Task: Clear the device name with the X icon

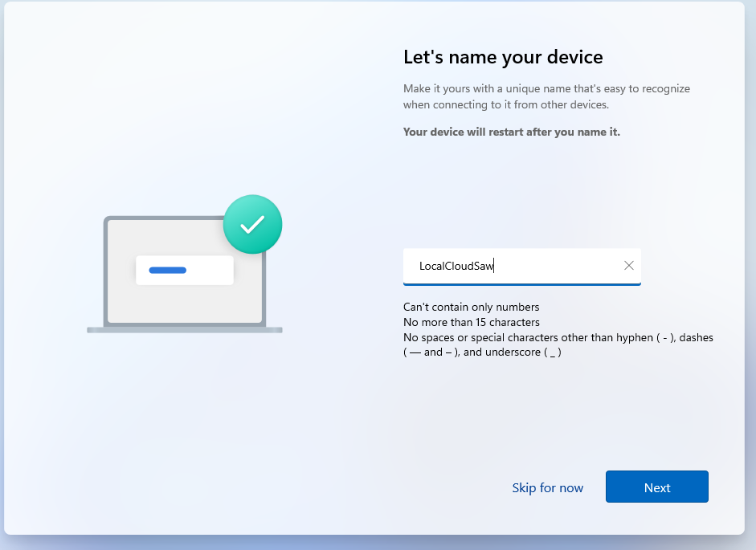Action: 629,266
